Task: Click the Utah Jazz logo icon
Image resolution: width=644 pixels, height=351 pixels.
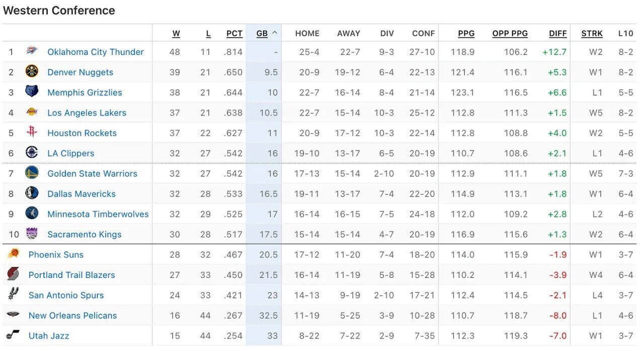Action: pos(13,335)
